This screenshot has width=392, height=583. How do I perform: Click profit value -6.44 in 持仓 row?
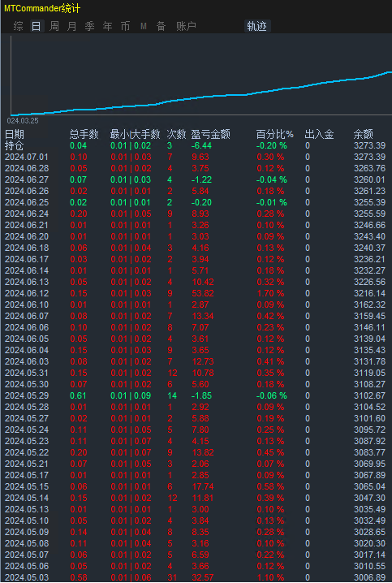pos(201,146)
